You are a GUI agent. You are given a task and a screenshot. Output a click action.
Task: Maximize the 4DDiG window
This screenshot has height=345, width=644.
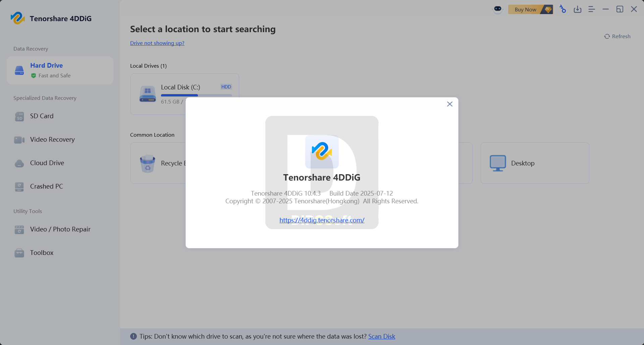[x=620, y=9]
